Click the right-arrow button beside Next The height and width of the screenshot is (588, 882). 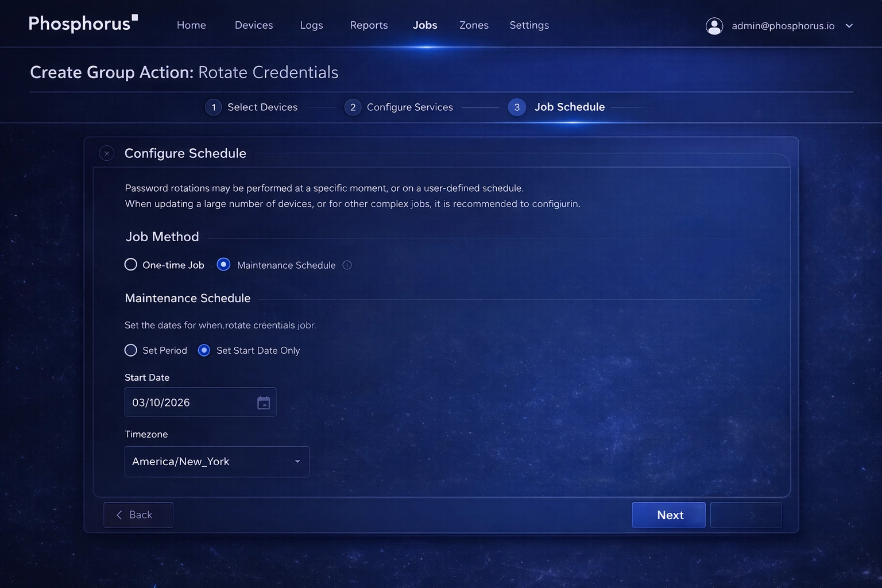pyautogui.click(x=746, y=515)
